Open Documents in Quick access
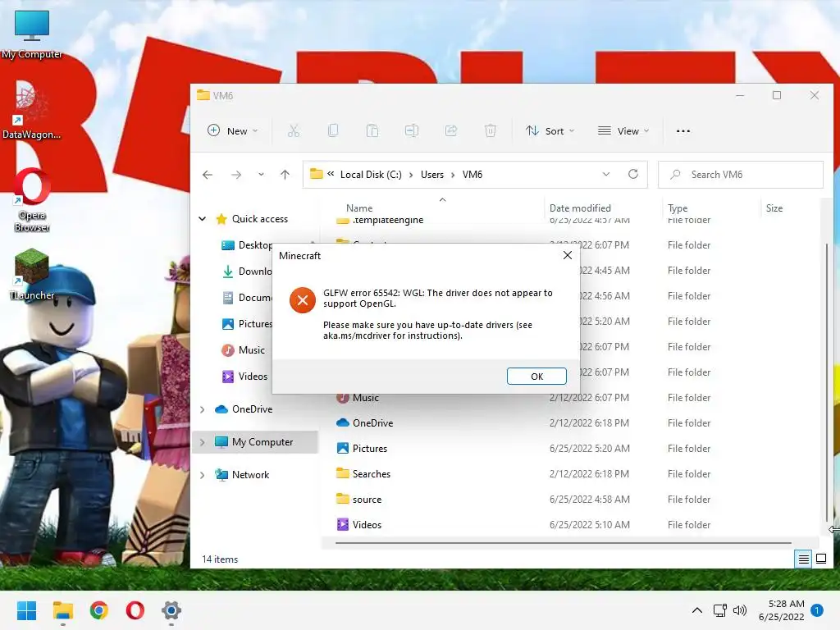Image resolution: width=840 pixels, height=630 pixels. pyautogui.click(x=248, y=298)
